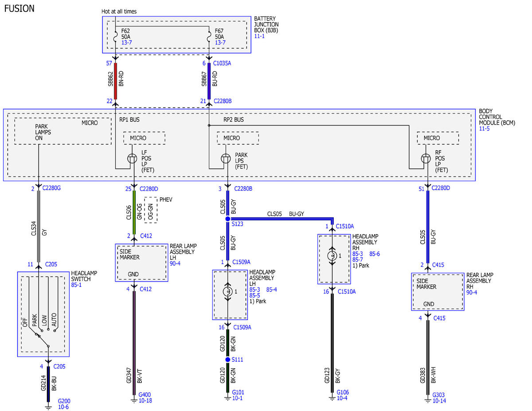Click ground reference G400
Image resolution: width=532 pixels, height=411 pixels.
coord(145,395)
